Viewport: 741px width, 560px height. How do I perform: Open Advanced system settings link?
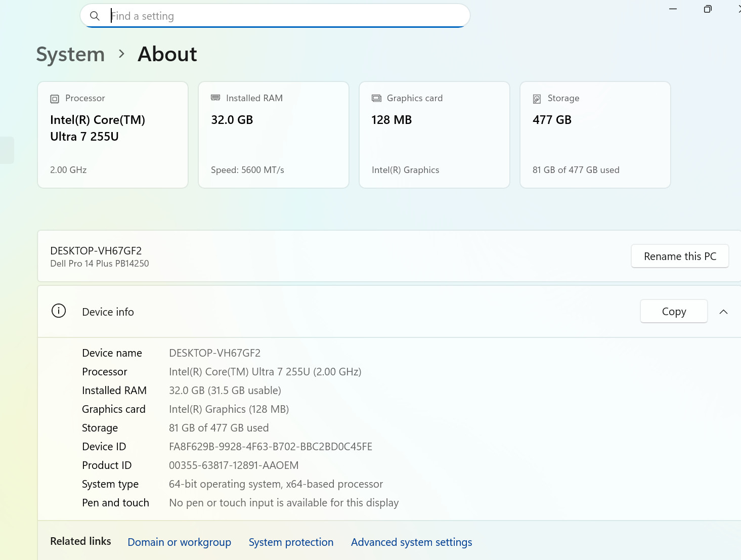tap(411, 542)
